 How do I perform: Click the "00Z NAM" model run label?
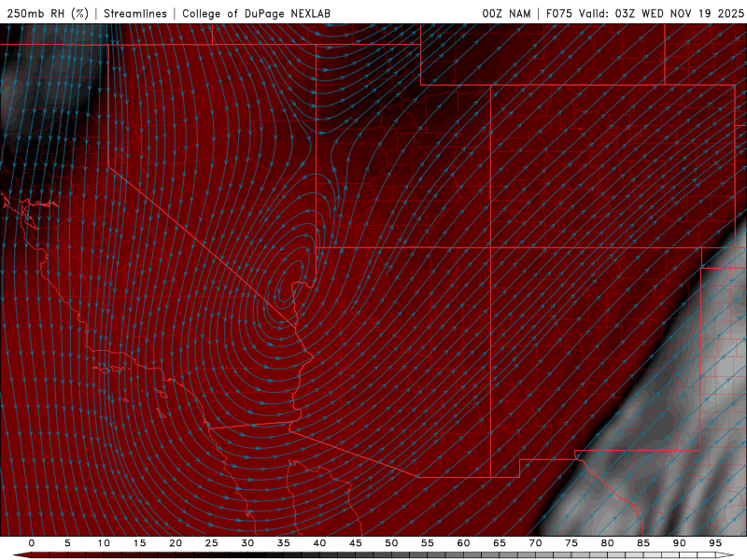coord(506,13)
